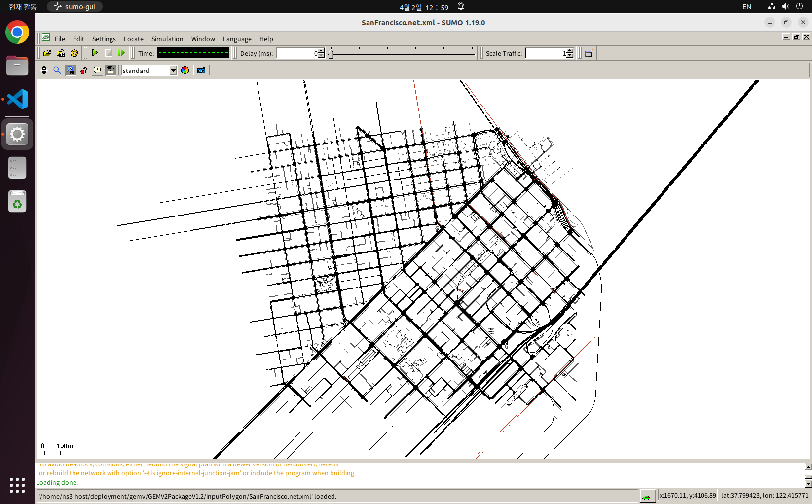This screenshot has width=812, height=504.
Task: Open the EN input language indicator
Action: (747, 7)
